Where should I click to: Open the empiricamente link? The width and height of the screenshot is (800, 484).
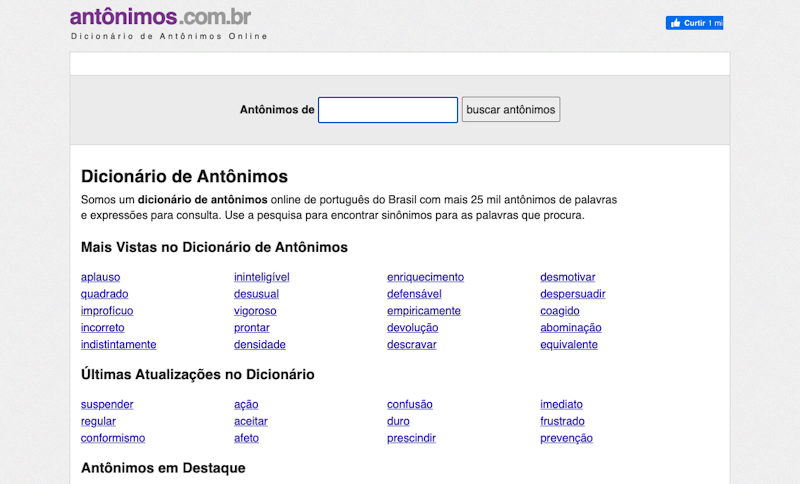pos(424,311)
